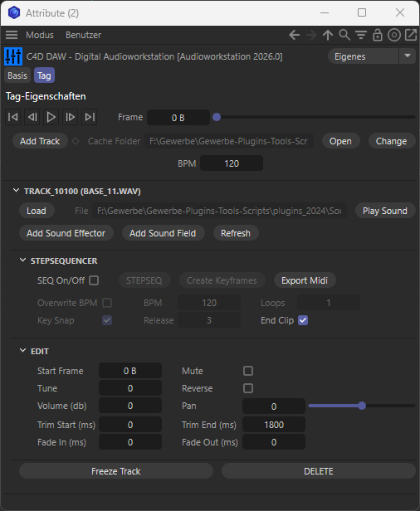
Task: Click the up arrow navigation icon
Action: pyautogui.click(x=328, y=35)
